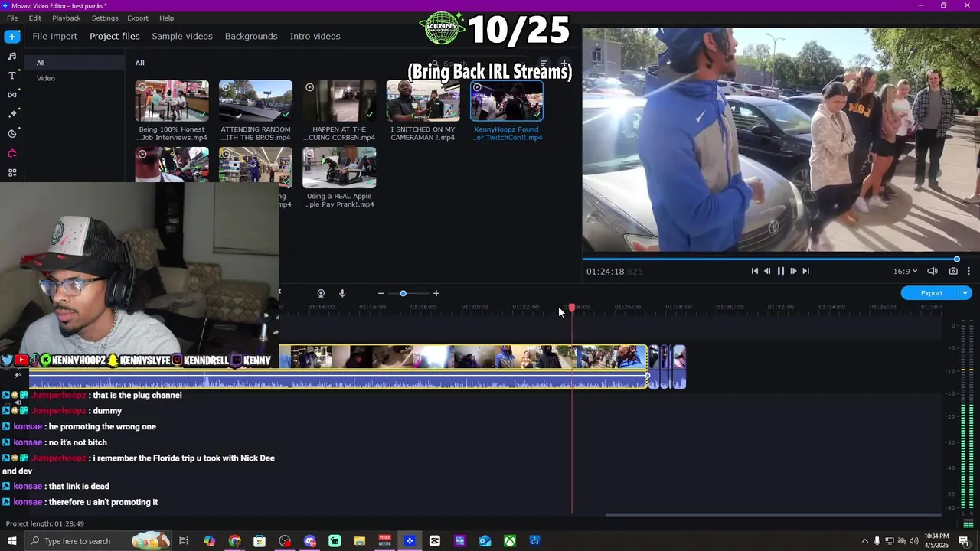Click the blue plus Import button
Viewport: 980px width, 551px height.
[12, 36]
